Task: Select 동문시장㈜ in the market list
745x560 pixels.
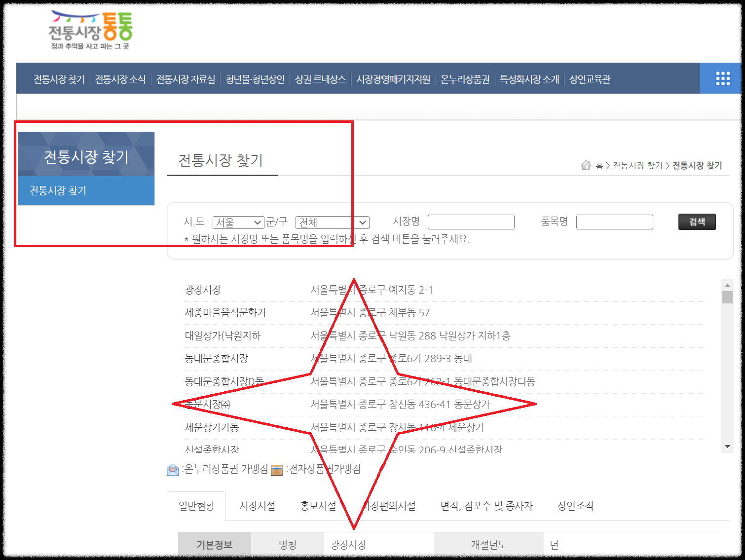Action: [207, 405]
